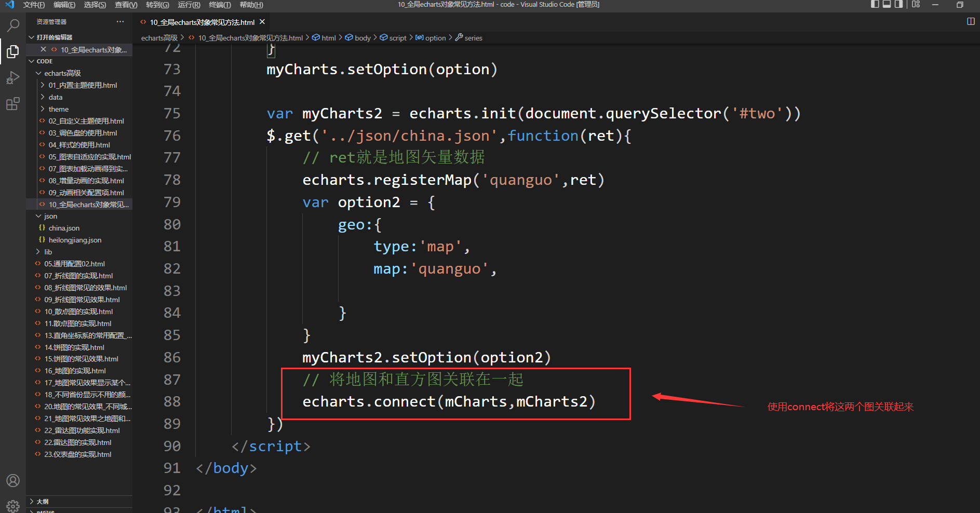Close 10_全局echarts in open editors list
The image size is (980, 513).
point(43,49)
